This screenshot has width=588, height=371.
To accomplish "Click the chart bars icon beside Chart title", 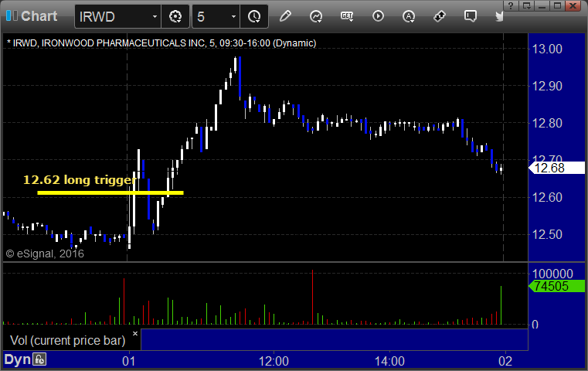I will click(12, 16).
